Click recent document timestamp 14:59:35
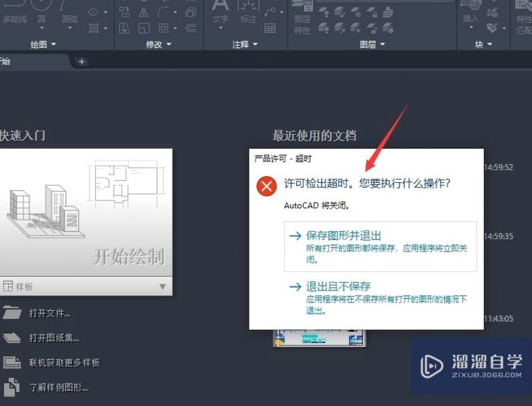Viewport: 532px width, 406px height. coord(499,236)
